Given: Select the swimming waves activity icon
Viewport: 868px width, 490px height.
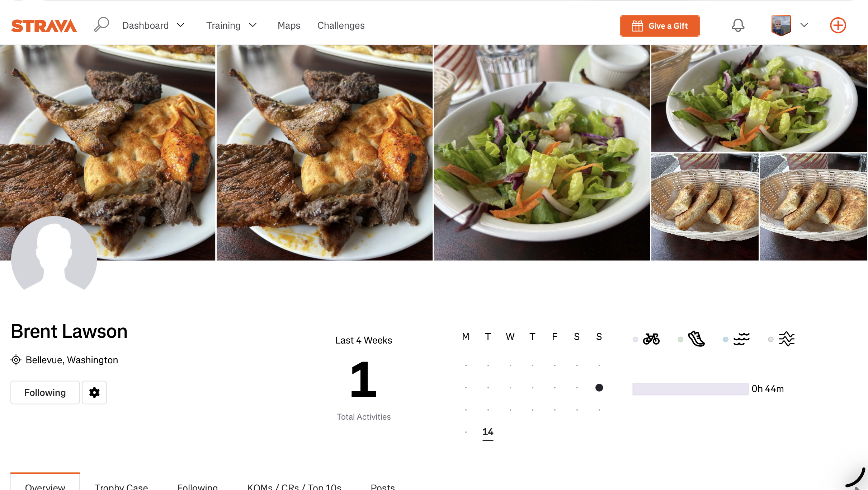Looking at the screenshot, I should pos(741,339).
